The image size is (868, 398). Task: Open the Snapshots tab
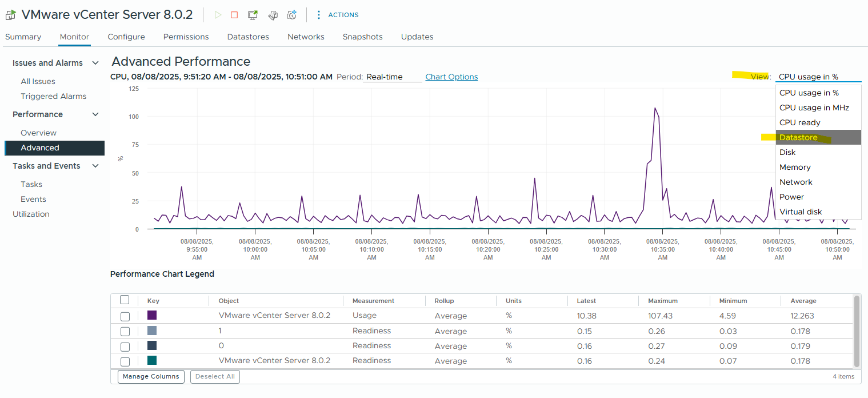point(363,37)
